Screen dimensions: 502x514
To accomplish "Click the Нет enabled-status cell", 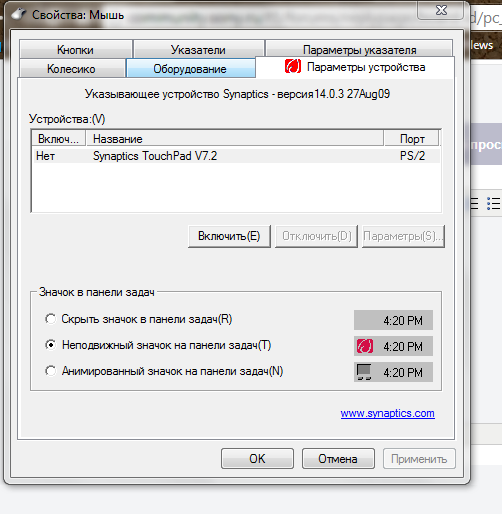I will pyautogui.click(x=45, y=156).
